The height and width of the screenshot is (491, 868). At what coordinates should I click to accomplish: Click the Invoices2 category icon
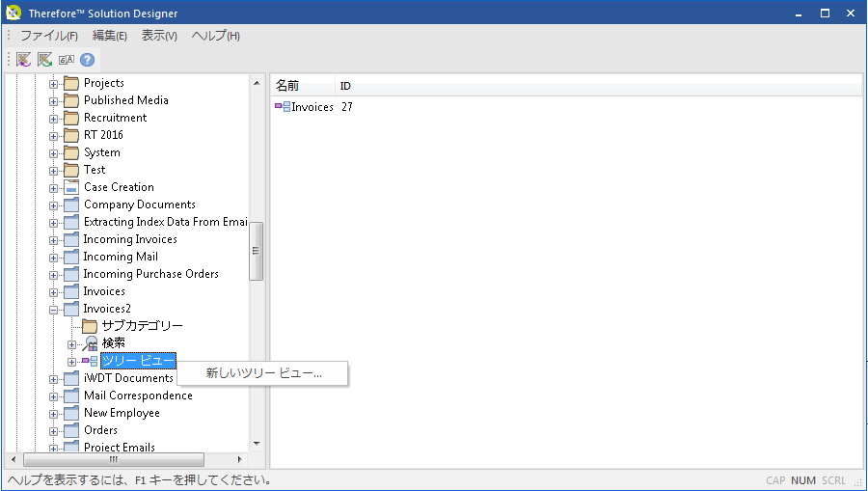(x=70, y=309)
